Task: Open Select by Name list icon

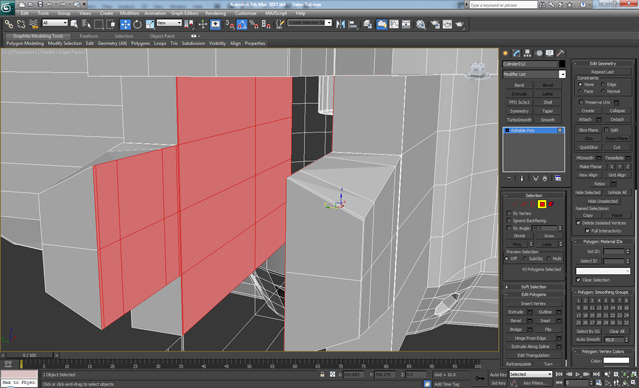Action: pyautogui.click(x=86, y=24)
